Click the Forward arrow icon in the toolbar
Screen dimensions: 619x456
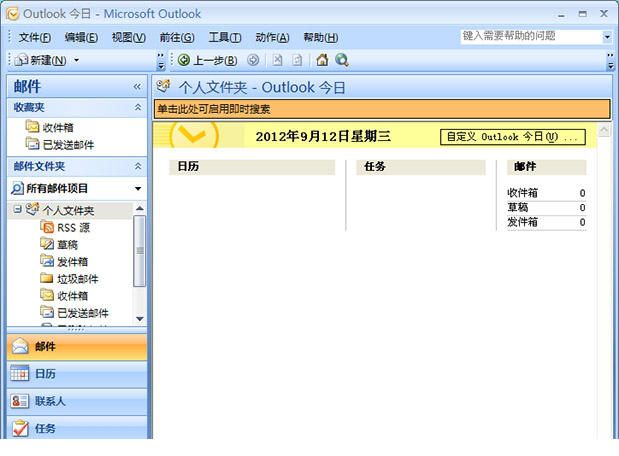point(253,60)
